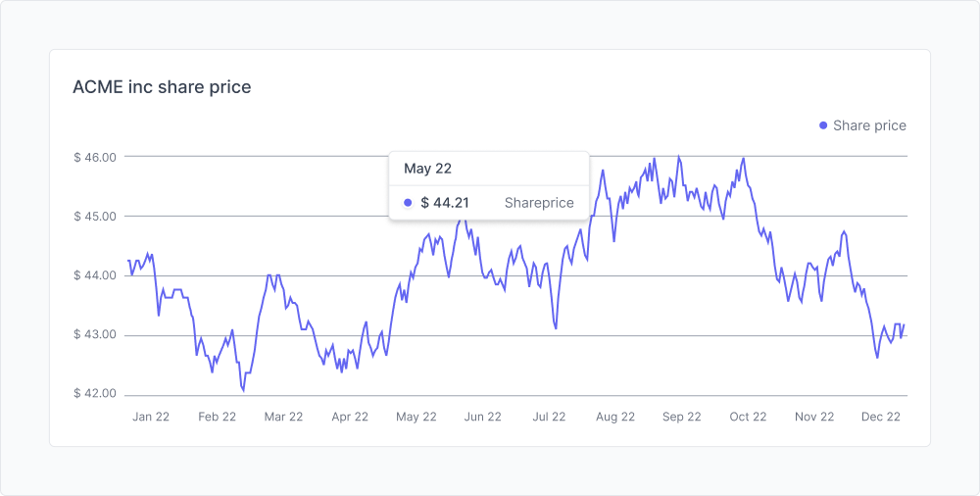Viewport: 980px width, 496px height.
Task: Click the $ 42.00 y-axis label
Action: click(95, 395)
